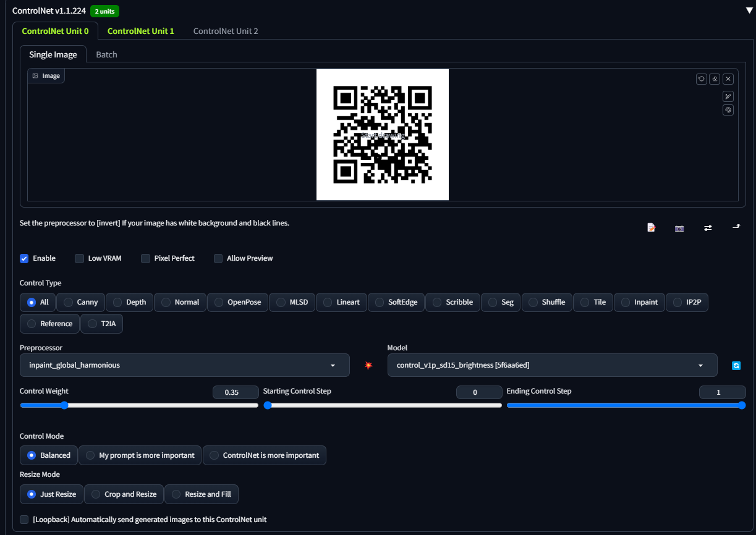Mirror the webcam image
The image size is (756, 535).
708,227
